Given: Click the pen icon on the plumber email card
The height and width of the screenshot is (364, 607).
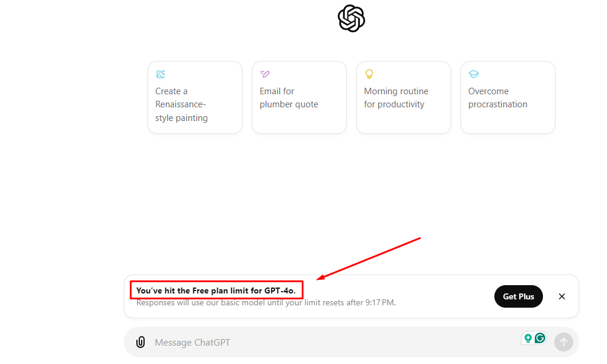Looking at the screenshot, I should click(x=265, y=74).
